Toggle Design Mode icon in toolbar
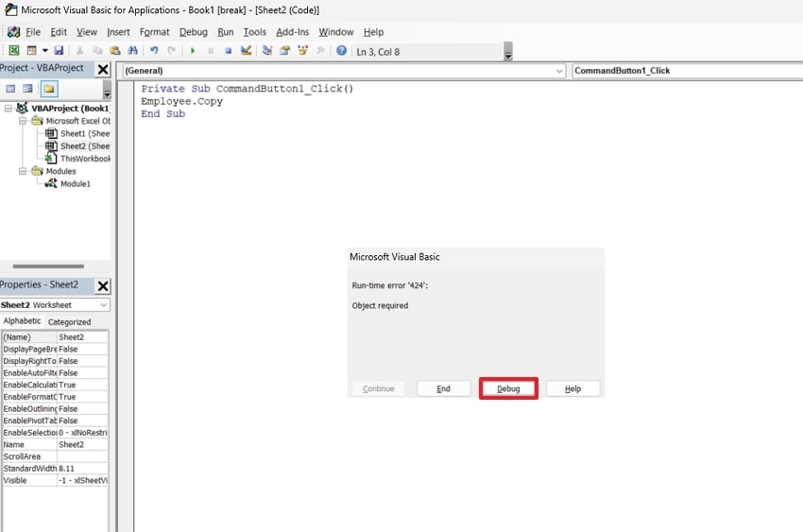This screenshot has height=532, width=803. (247, 51)
